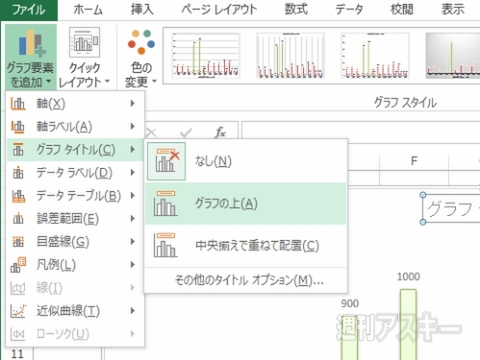Select the fourth gray chart style thumbnail

(453, 55)
